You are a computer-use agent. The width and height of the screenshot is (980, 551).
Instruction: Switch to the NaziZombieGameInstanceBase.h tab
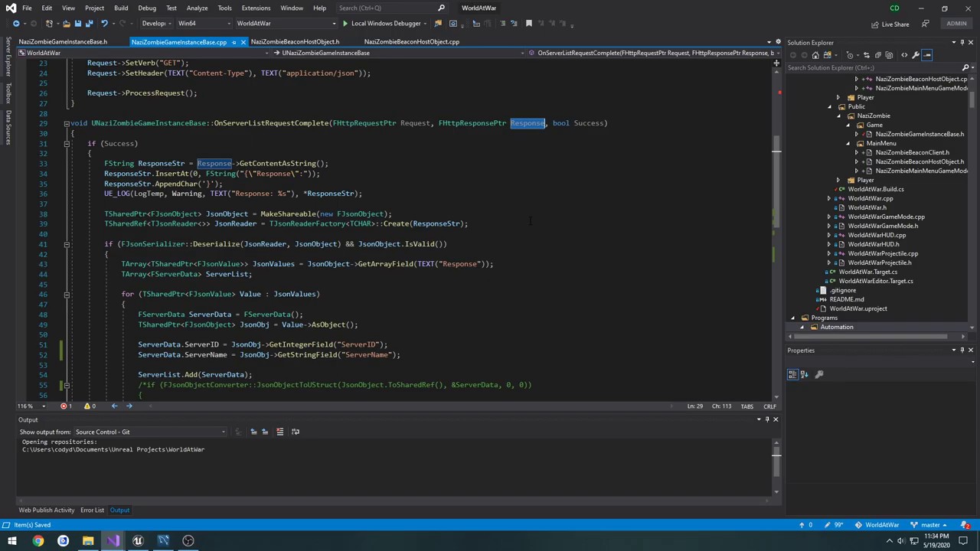coord(63,42)
